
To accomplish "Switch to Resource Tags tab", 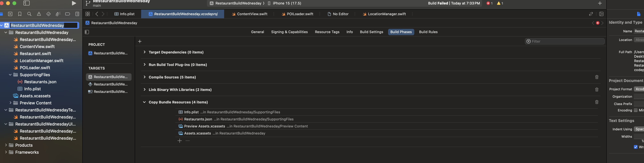I will [x=327, y=32].
